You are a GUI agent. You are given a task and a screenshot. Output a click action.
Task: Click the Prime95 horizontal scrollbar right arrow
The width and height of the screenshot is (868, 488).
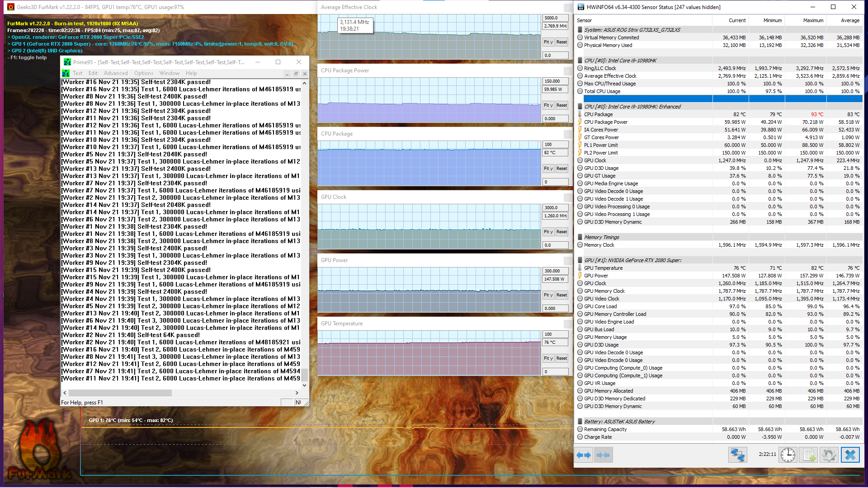[297, 393]
